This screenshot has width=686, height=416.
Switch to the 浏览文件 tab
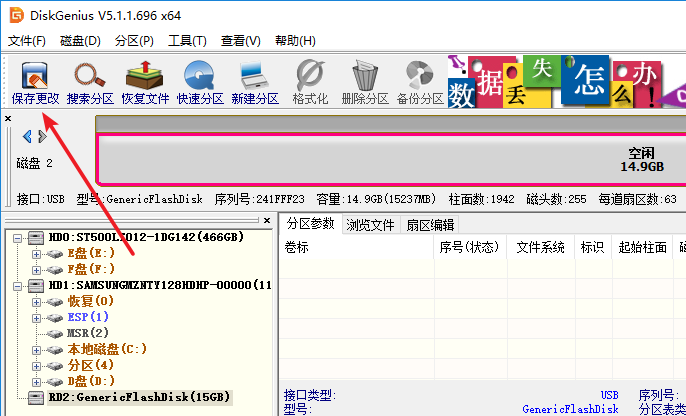pyautogui.click(x=370, y=225)
